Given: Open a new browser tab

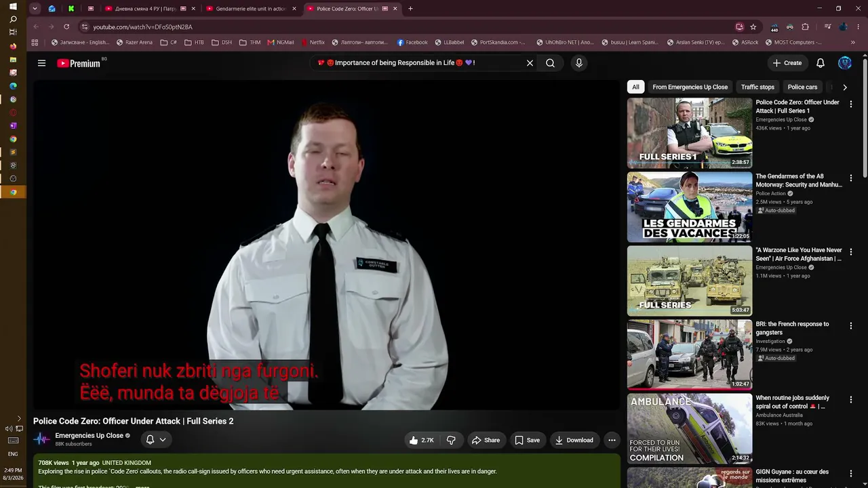Looking at the screenshot, I should (x=410, y=9).
